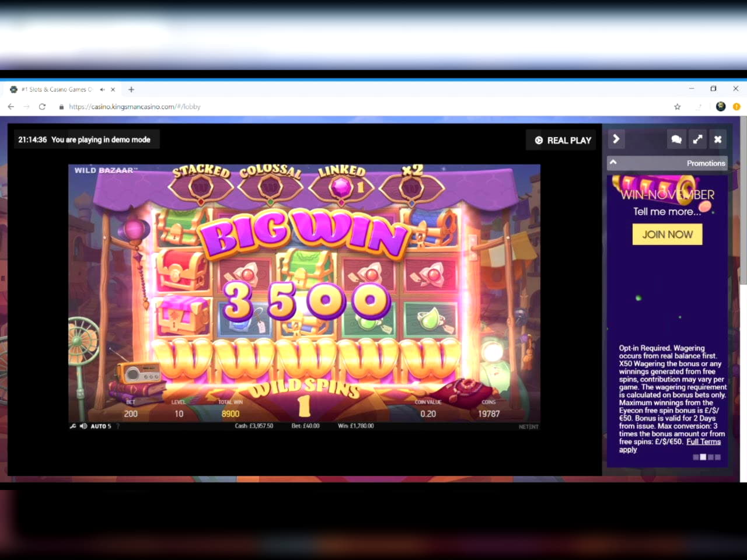
Task: Click the COIN VALUE 0.20
Action: 428,414
